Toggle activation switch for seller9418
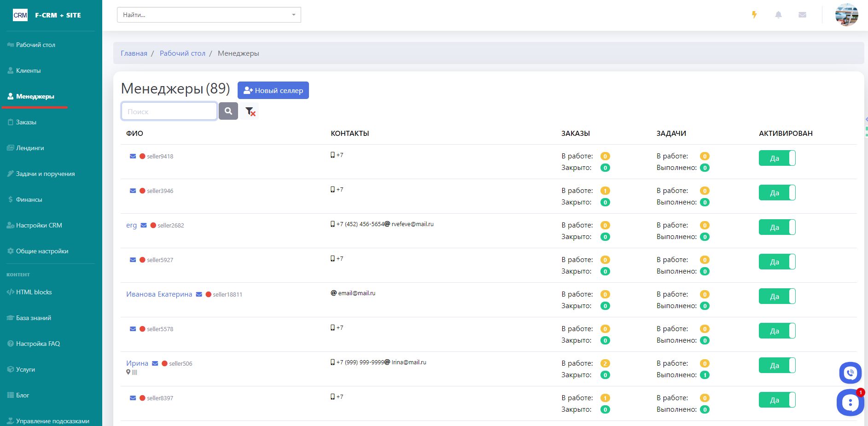 777,158
